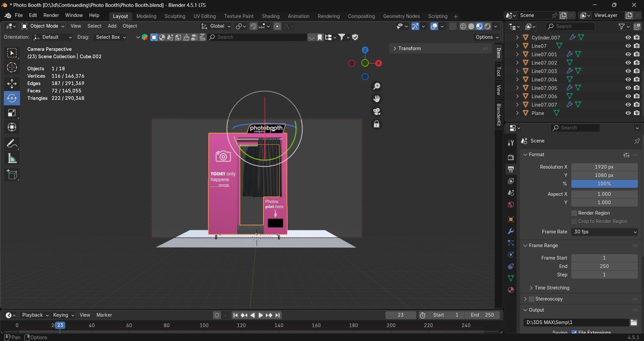Image resolution: width=644 pixels, height=341 pixels.
Task: Open the Modifiers properties tab (wrench icon)
Action: (x=511, y=231)
